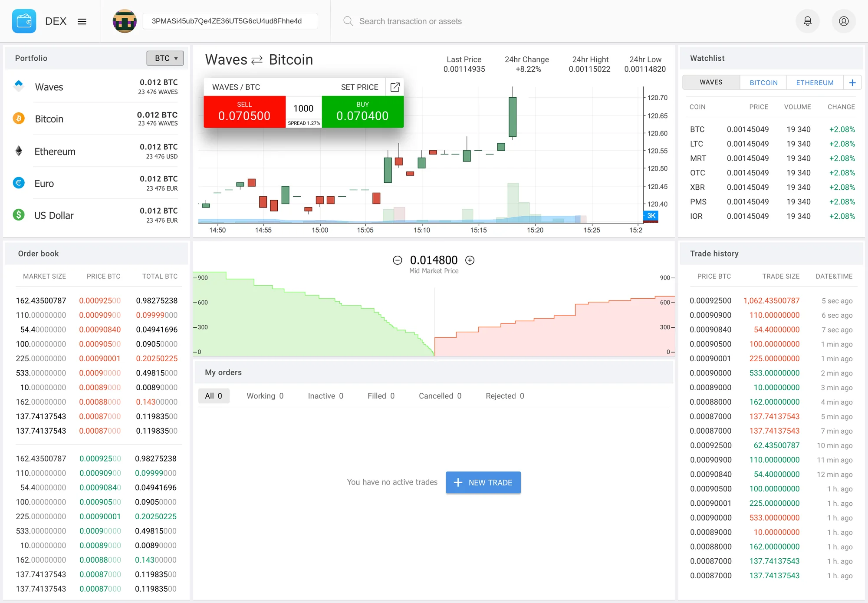Click LTC row in Watchlist

point(772,144)
